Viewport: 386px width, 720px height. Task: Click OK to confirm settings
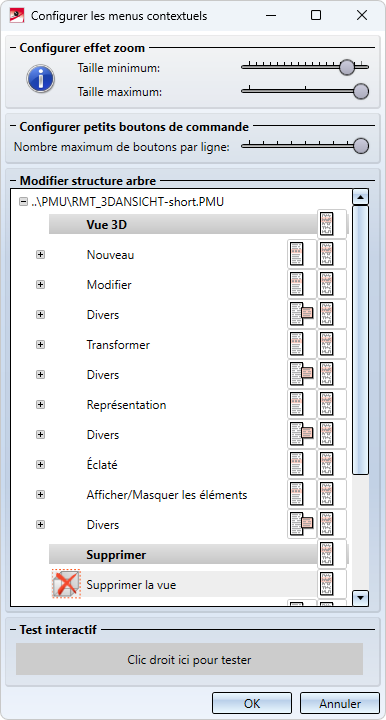coord(252,703)
